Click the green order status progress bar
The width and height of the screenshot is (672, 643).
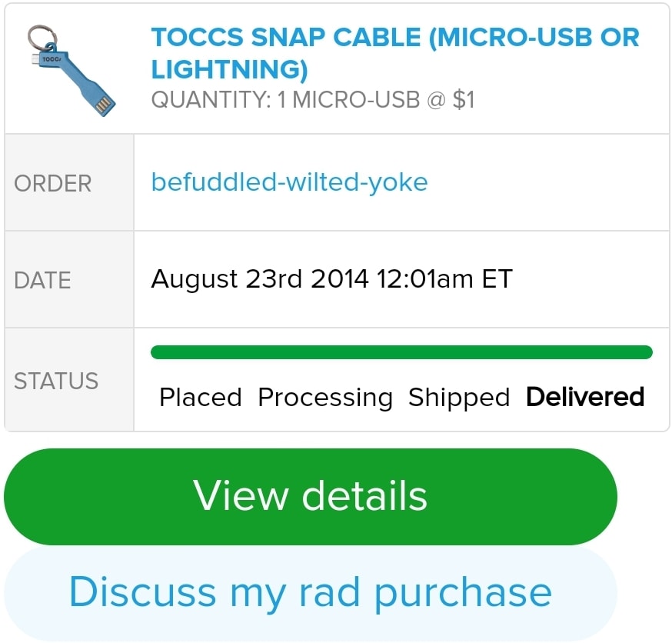[401, 352]
